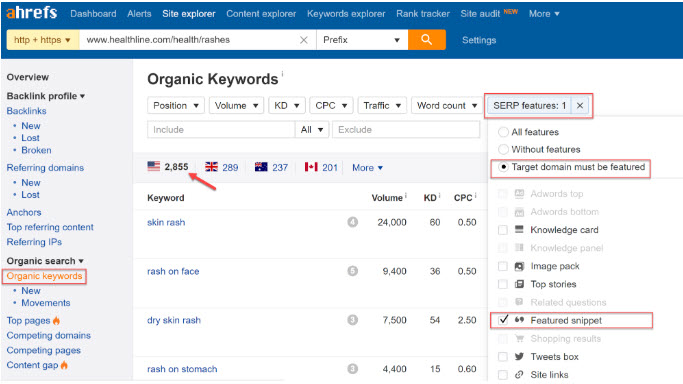The height and width of the screenshot is (384, 683).
Task: Click the SERP position badge for skin rash
Action: [352, 222]
